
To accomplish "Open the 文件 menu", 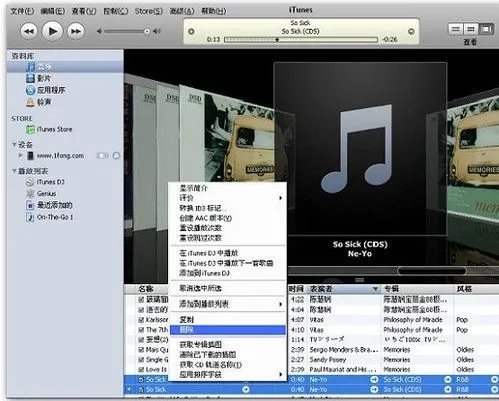I will (x=22, y=11).
